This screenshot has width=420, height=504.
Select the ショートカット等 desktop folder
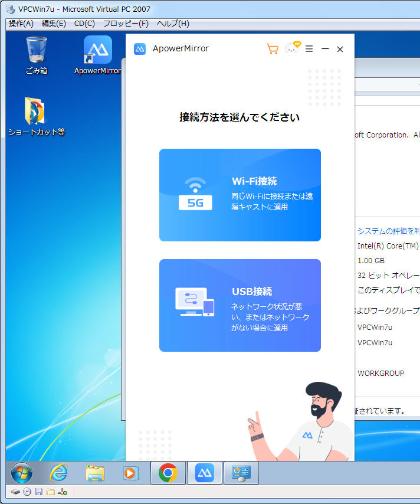coord(37,116)
